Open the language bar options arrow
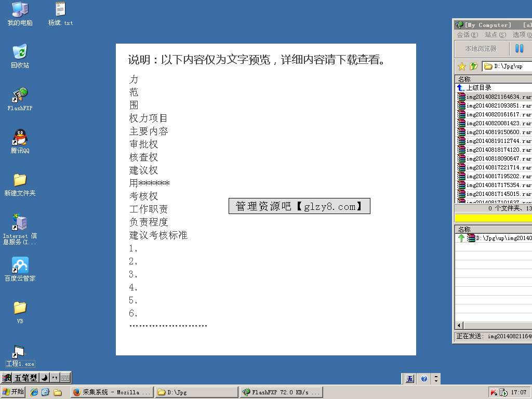The image size is (532, 399). pyautogui.click(x=436, y=379)
